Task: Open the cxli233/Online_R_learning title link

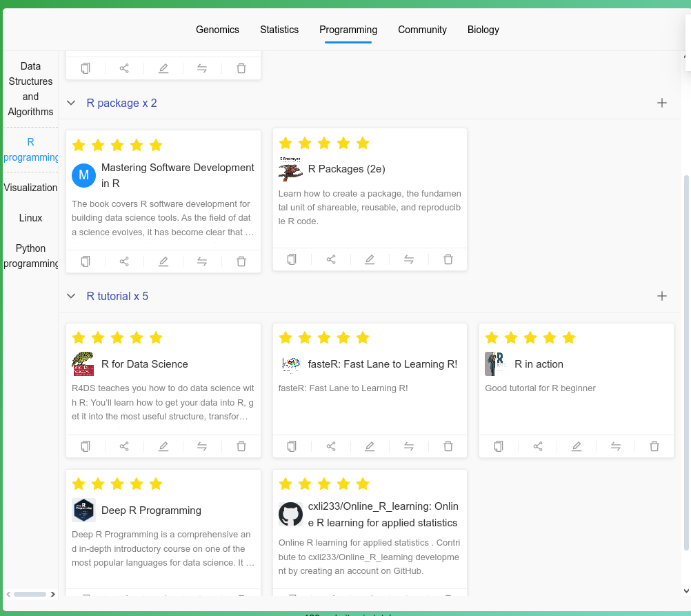Action: [x=383, y=514]
